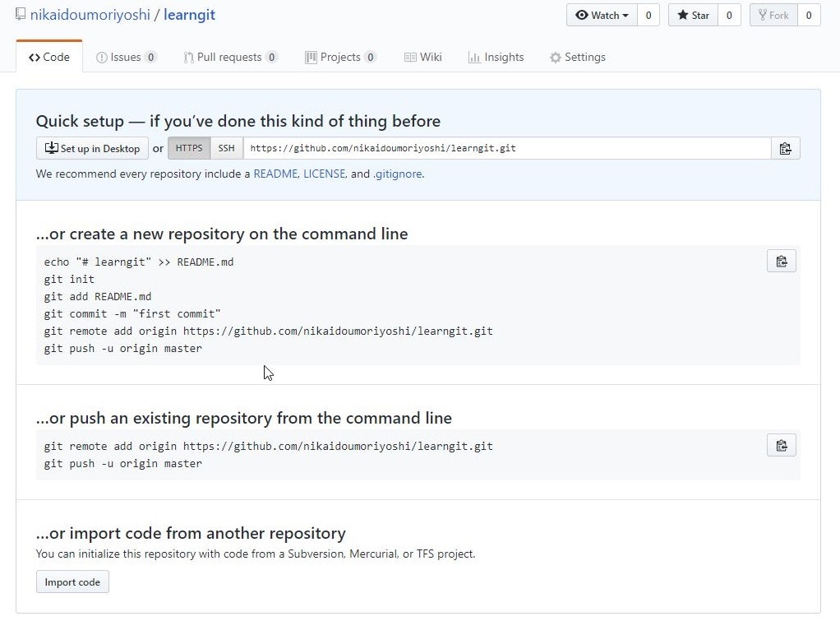Select the SSH clone protocol

point(227,149)
